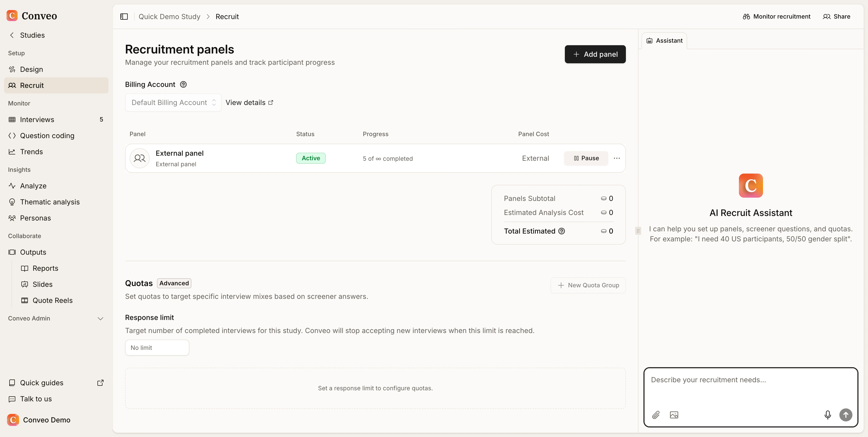Image resolution: width=868 pixels, height=437 pixels.
Task: Click Monitor recruitment in the header
Action: click(776, 17)
